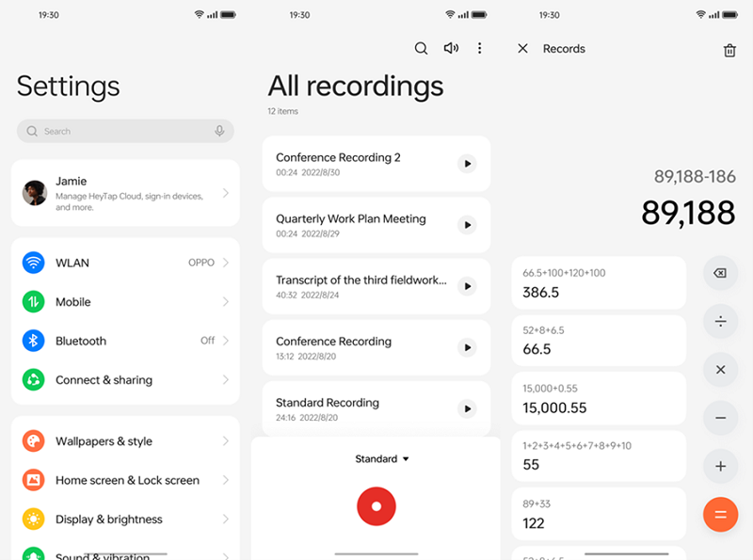Screen dimensions: 753x560
Task: Start recording with the red record button
Action: pos(376,506)
